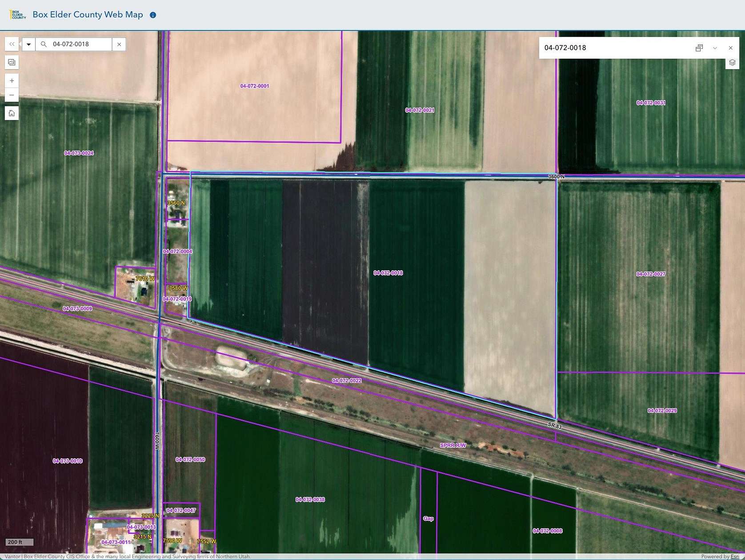This screenshot has height=560, width=745.
Task: Collapse the popup header chevron
Action: [x=715, y=48]
